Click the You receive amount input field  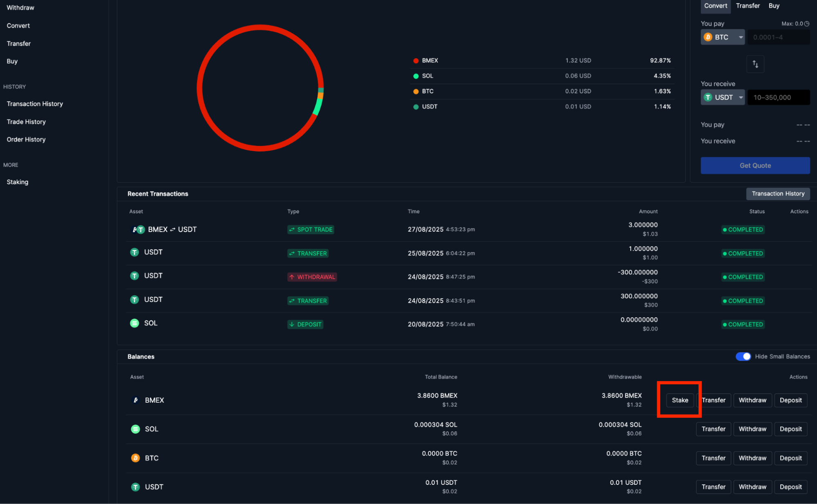[778, 98]
